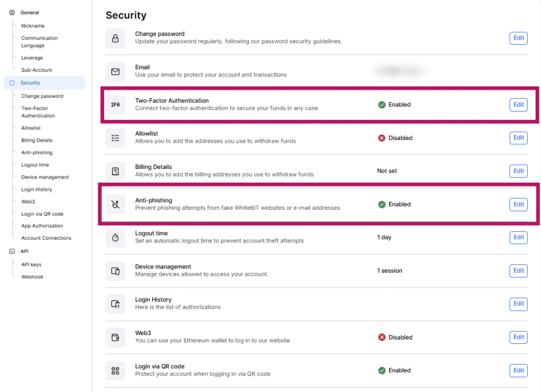Click the document icon beside Billing Details
The image size is (541, 392).
115,171
